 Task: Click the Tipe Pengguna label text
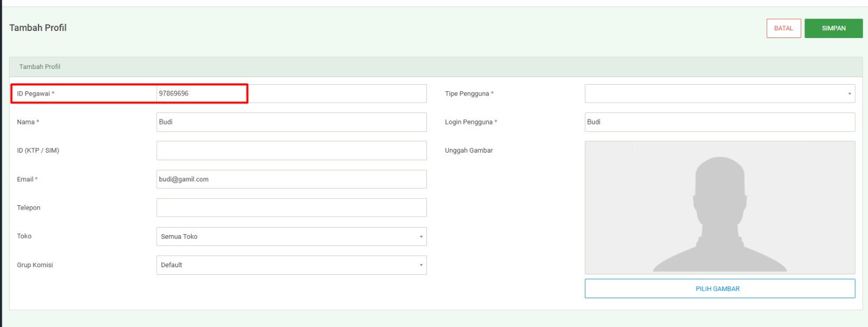pos(467,93)
